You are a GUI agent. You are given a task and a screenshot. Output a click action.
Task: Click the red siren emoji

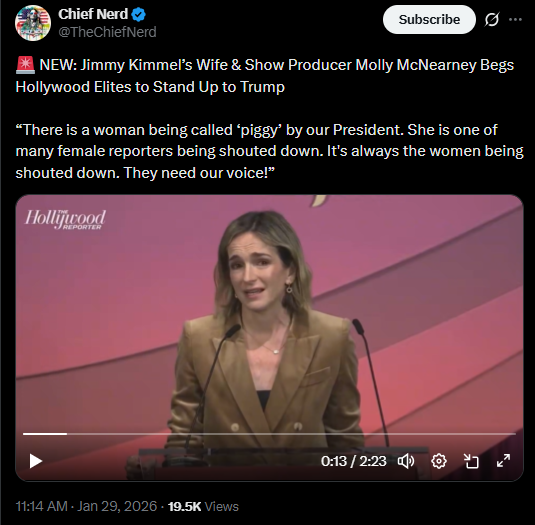[25, 65]
